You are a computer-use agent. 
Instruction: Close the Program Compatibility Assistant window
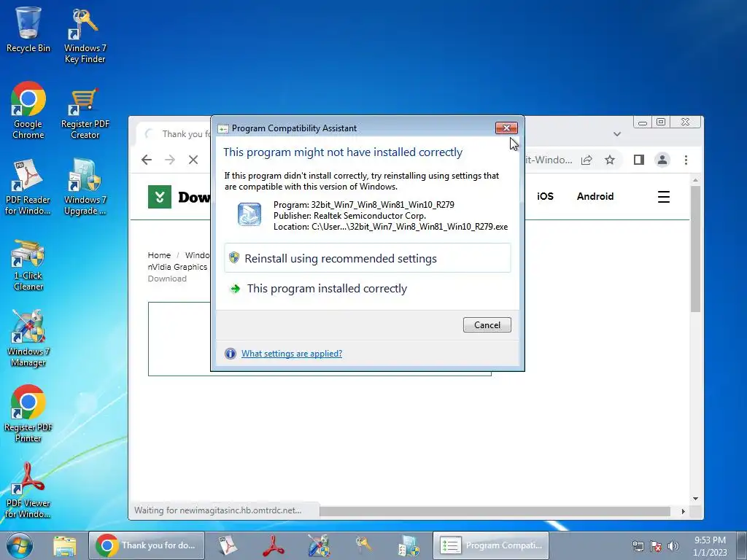pos(506,128)
